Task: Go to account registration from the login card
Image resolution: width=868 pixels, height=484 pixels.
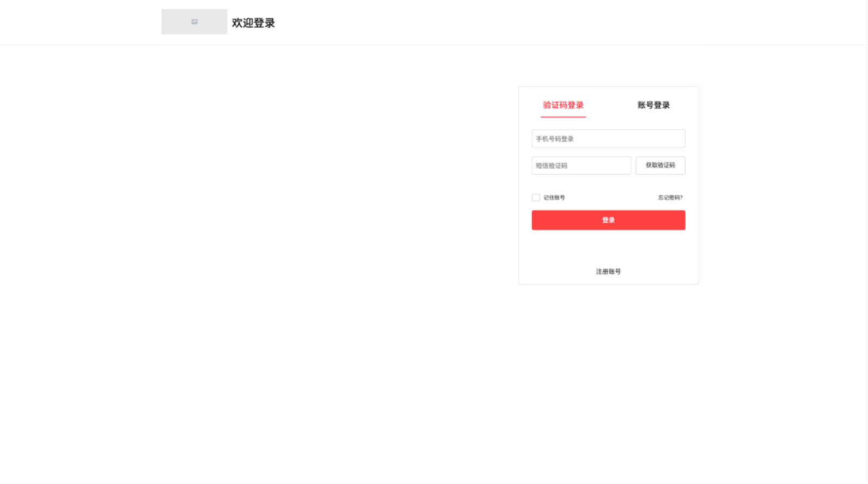Action: (x=608, y=272)
